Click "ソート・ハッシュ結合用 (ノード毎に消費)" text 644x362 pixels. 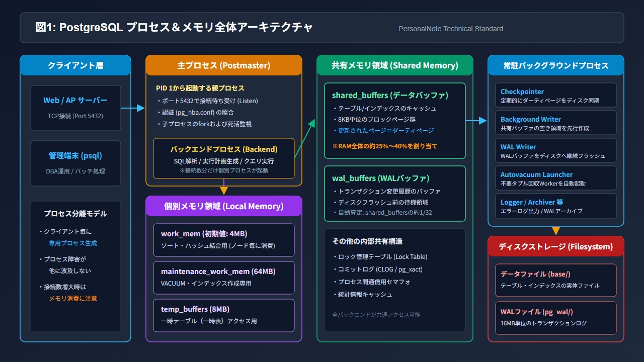pos(218,246)
